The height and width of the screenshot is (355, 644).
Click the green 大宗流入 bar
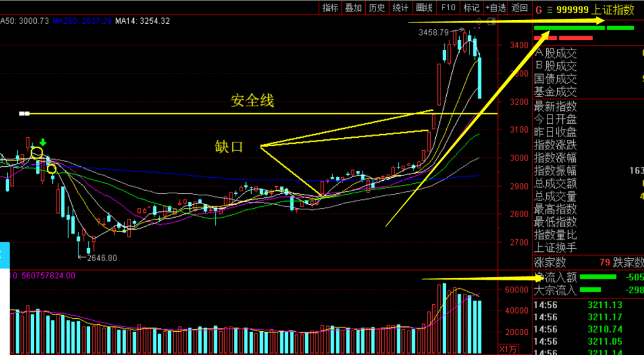[x=590, y=290]
